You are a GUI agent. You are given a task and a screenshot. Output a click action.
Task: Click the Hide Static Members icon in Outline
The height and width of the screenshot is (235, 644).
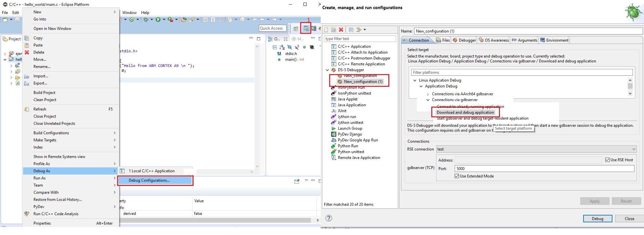pyautogui.click(x=297, y=47)
